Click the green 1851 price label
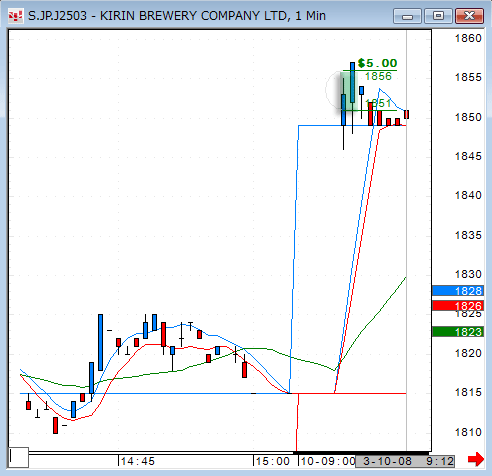Viewport: 492px width, 476px height. coord(378,103)
